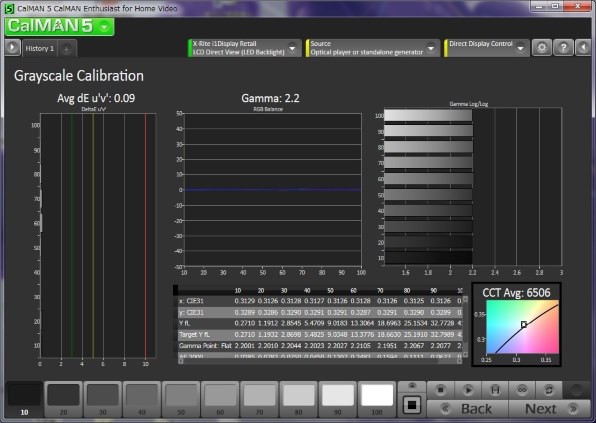This screenshot has height=423, width=596.
Task: Click the large black square pattern button
Action: click(412, 405)
